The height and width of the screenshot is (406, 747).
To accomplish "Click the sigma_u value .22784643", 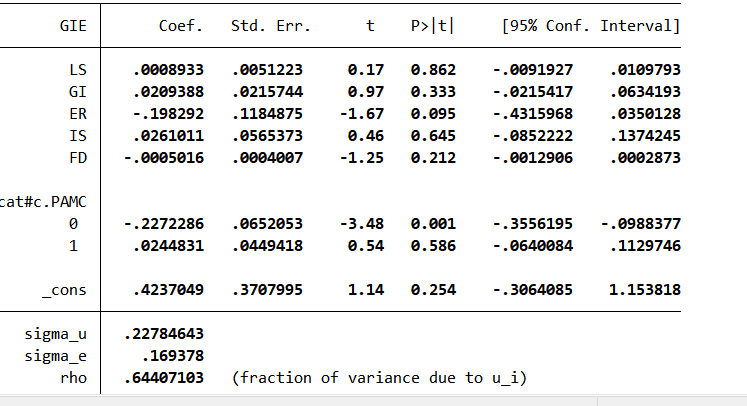I will click(164, 334).
